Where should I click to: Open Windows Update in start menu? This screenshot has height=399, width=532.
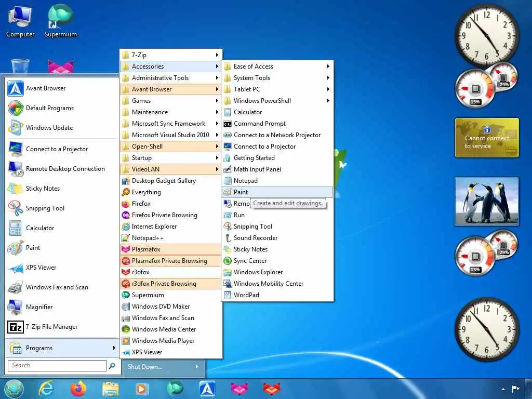[61, 128]
